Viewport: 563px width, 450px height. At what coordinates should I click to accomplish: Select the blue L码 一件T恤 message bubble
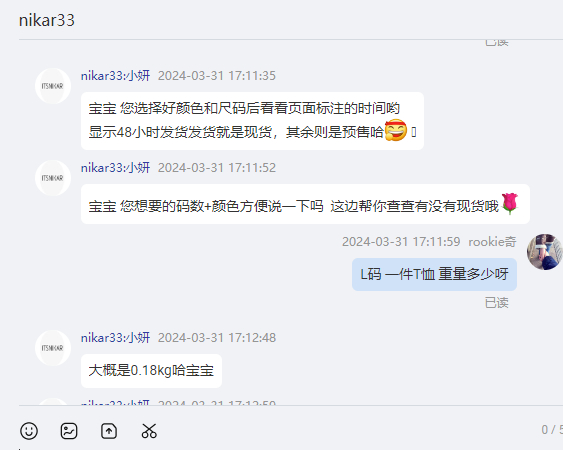tap(434, 274)
